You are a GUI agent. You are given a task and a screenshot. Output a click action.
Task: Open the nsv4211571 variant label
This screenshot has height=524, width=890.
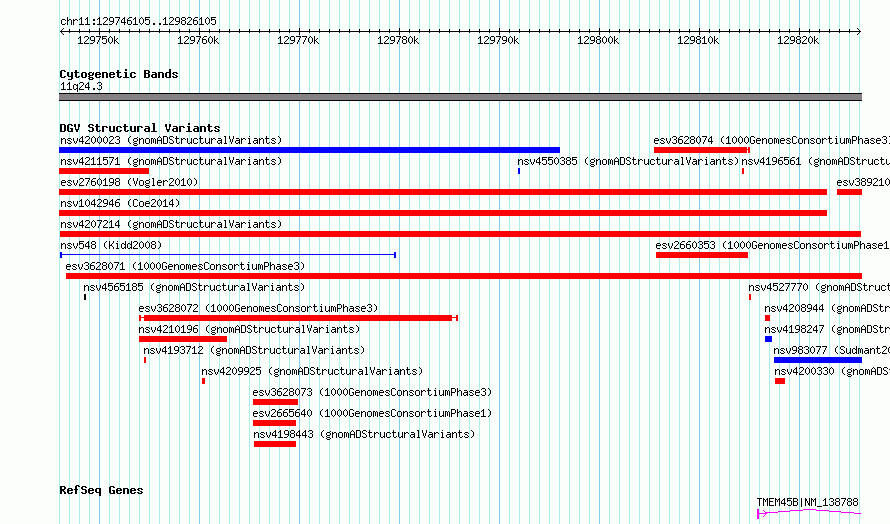171,161
